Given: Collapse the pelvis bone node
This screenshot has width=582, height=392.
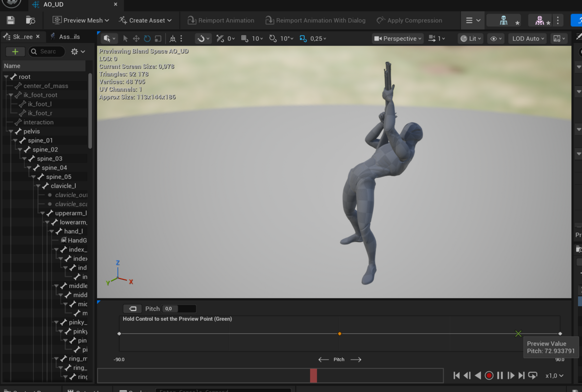Looking at the screenshot, I should 11,131.
